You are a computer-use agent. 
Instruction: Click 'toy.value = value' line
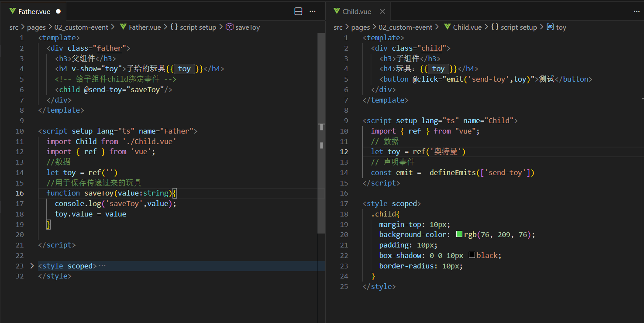(90, 214)
